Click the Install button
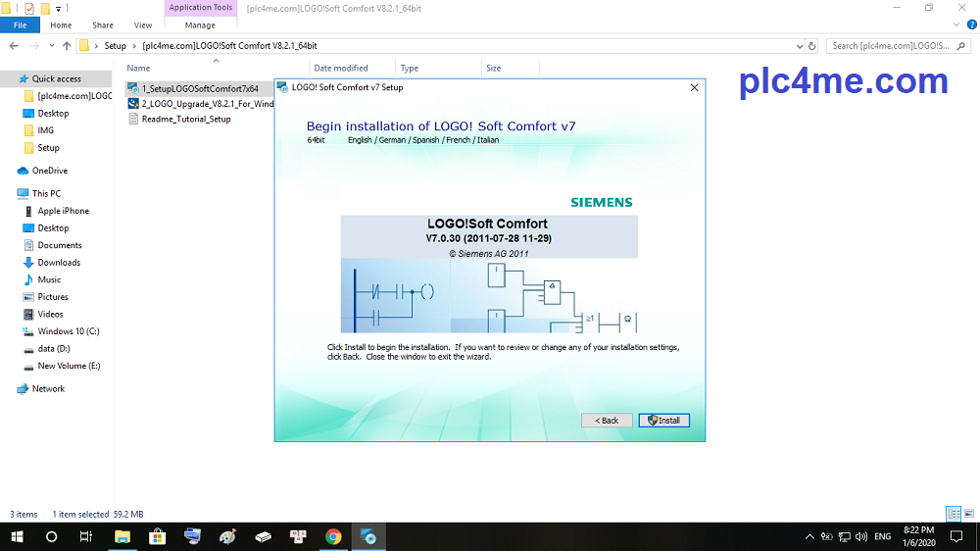 click(x=664, y=421)
